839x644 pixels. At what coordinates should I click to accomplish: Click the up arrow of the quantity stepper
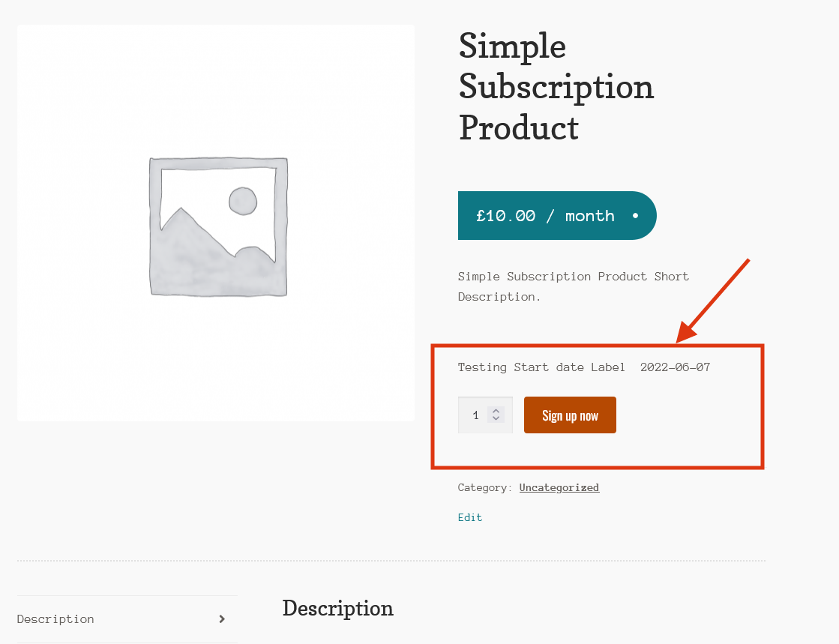496,409
